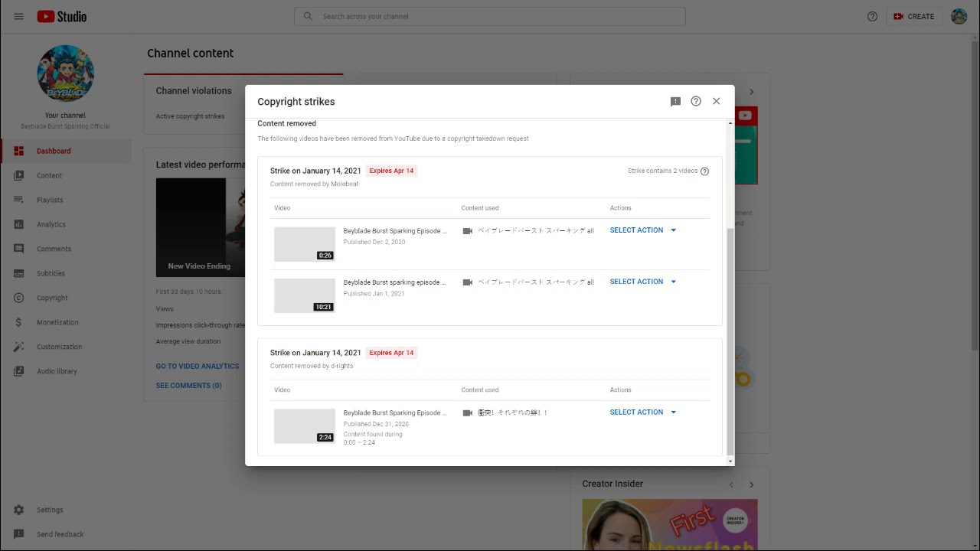The width and height of the screenshot is (980, 551).
Task: Click the CREATE button
Action: (x=914, y=16)
